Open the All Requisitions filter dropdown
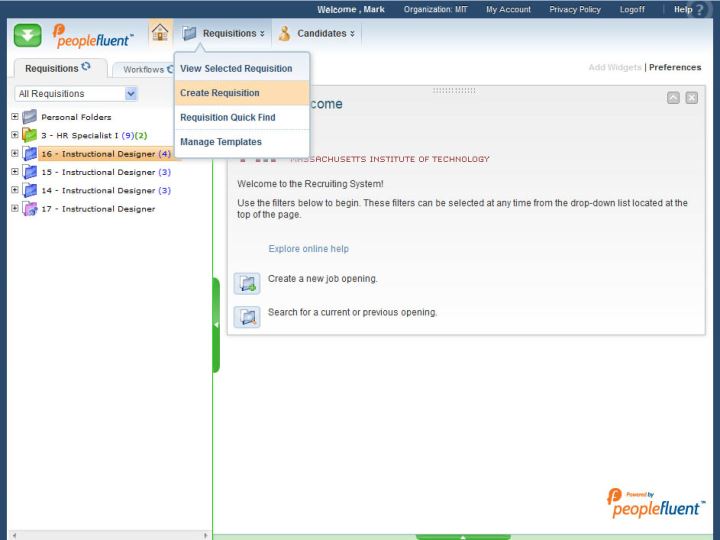This screenshot has width=720, height=540. 131,93
